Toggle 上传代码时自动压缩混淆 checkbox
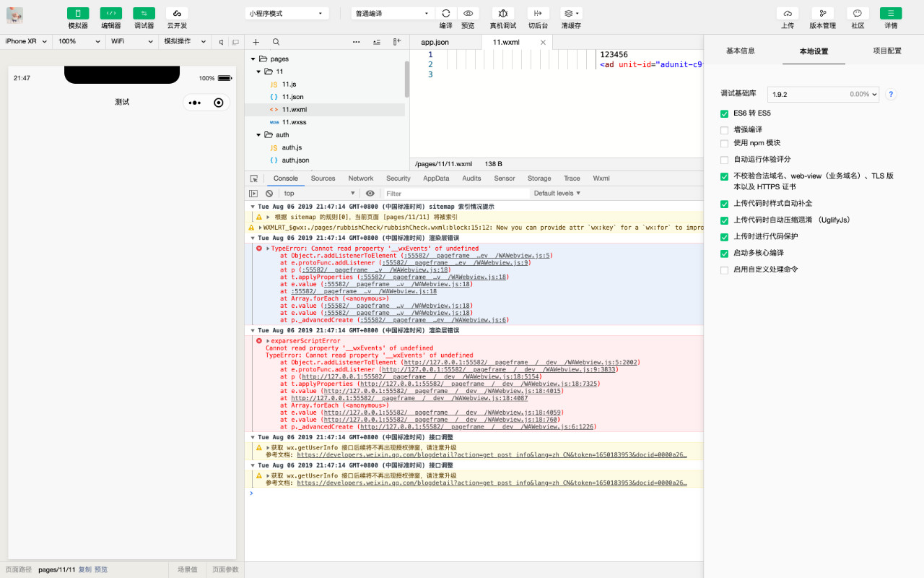 (724, 220)
